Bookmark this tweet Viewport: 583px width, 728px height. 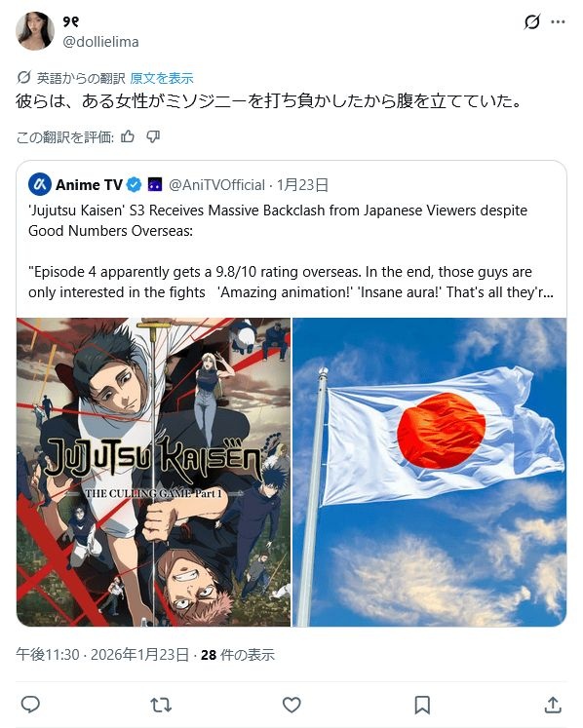(422, 705)
